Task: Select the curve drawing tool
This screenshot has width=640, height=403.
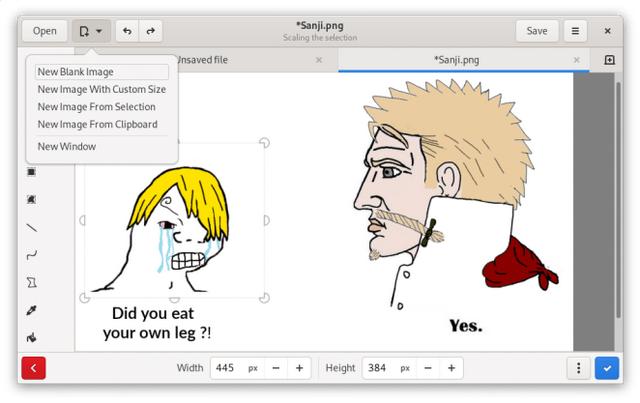Action: pyautogui.click(x=31, y=255)
